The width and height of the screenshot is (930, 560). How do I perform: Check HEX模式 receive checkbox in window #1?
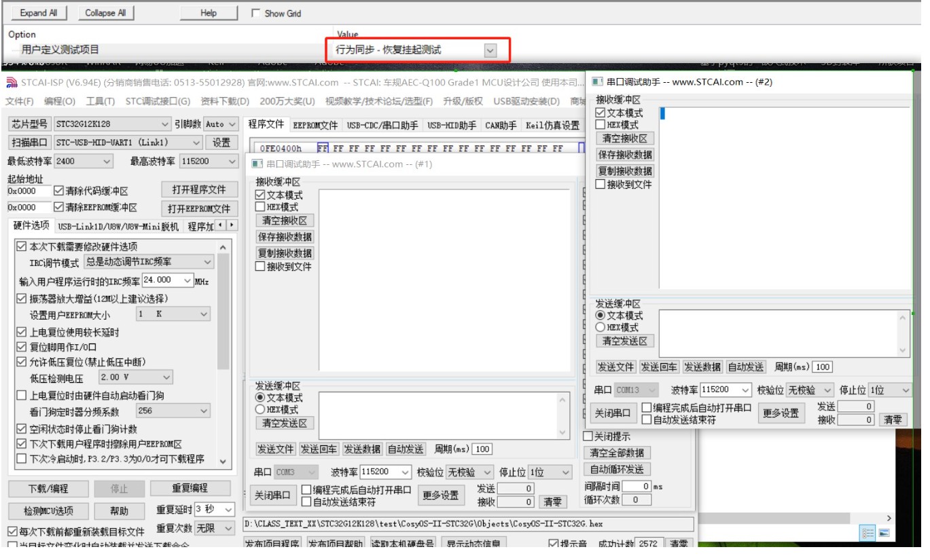click(x=260, y=207)
